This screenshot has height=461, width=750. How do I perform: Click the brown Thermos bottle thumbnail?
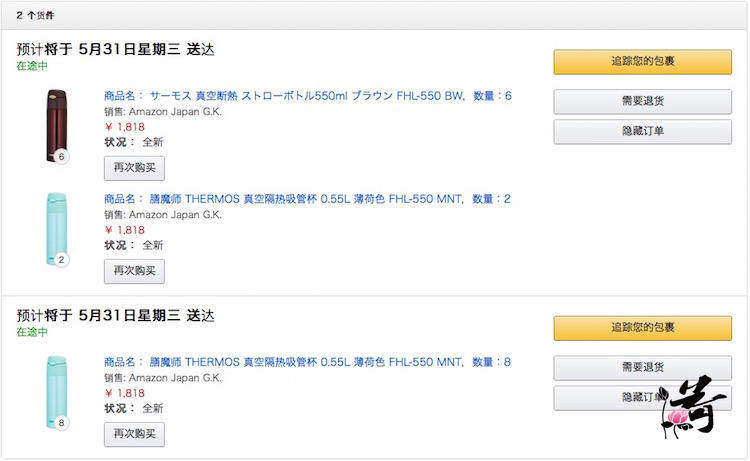54,124
